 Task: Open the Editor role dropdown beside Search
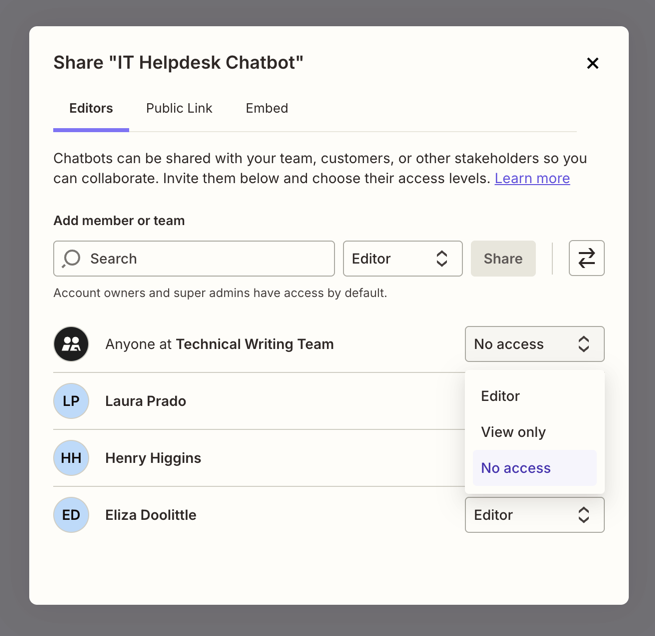point(402,258)
